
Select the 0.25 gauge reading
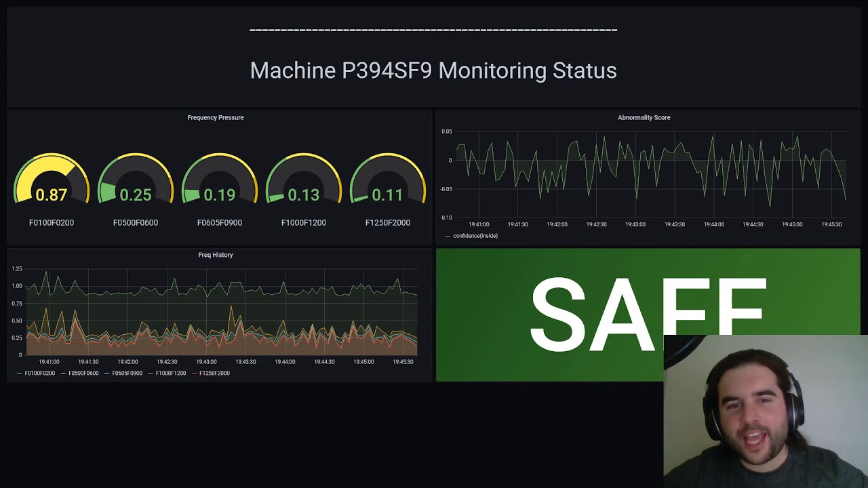(x=136, y=195)
